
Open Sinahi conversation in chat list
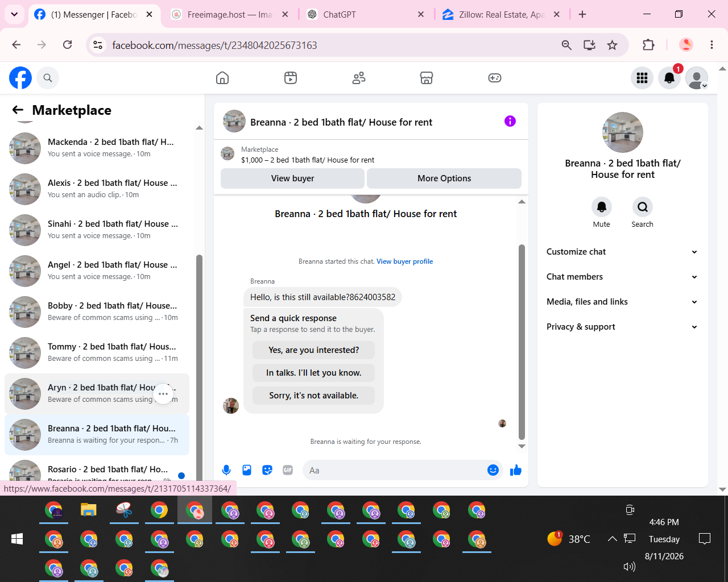click(x=97, y=230)
